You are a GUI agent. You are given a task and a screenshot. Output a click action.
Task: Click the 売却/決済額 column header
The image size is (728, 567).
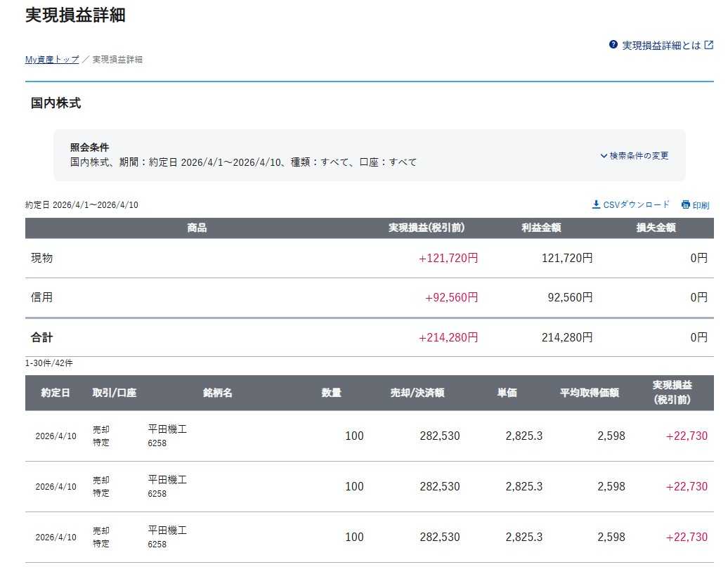[x=417, y=393]
